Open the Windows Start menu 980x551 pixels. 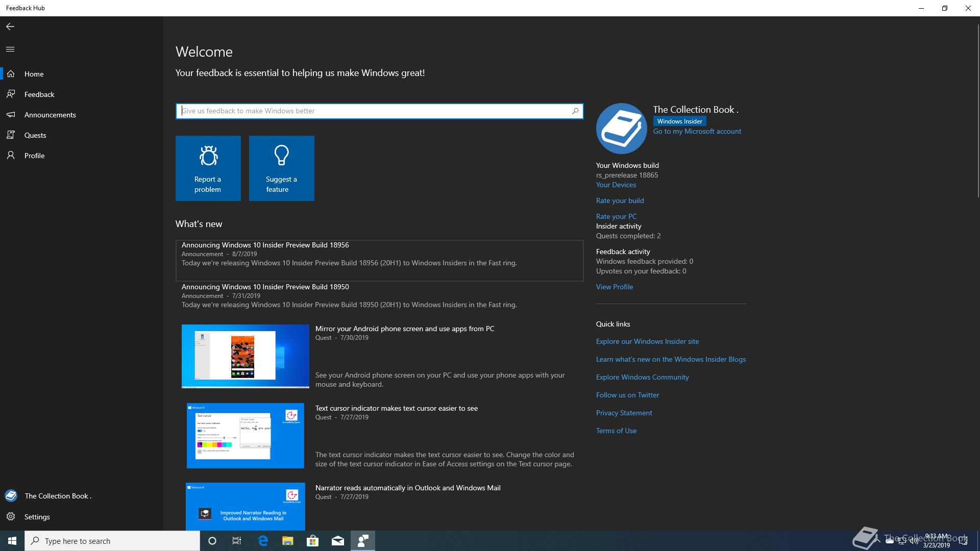coord(12,541)
